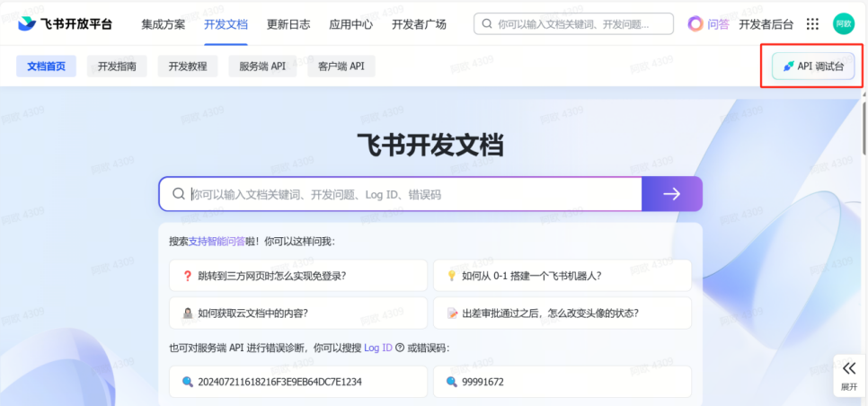Viewport: 868px width, 406px height.
Task: Click the Feishu Open Platform logo
Action: click(66, 24)
